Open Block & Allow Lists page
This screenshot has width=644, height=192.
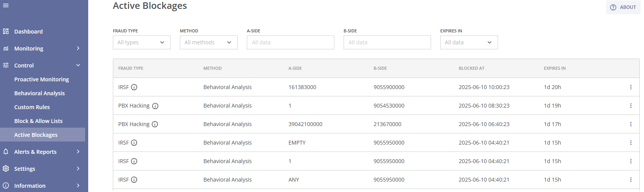coord(38,121)
